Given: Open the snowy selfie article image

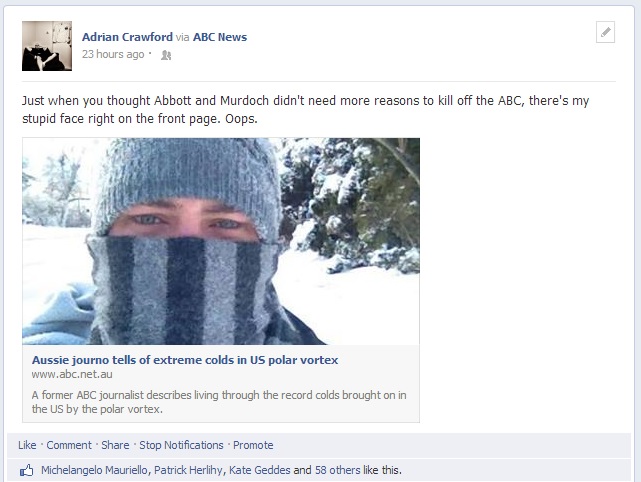Looking at the screenshot, I should (221, 241).
